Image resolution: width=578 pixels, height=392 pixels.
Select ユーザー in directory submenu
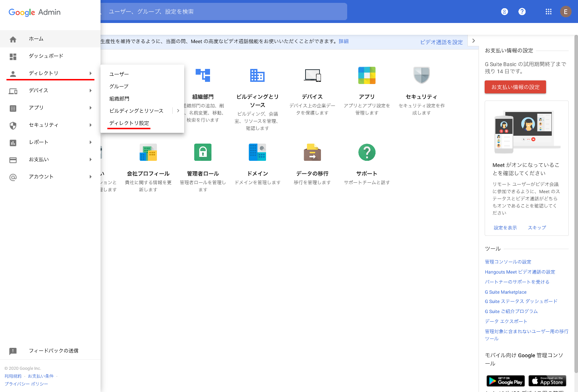click(119, 74)
